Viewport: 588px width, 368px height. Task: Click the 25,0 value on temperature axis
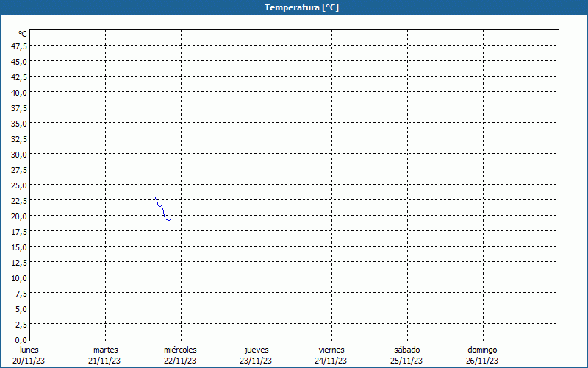[x=20, y=185]
